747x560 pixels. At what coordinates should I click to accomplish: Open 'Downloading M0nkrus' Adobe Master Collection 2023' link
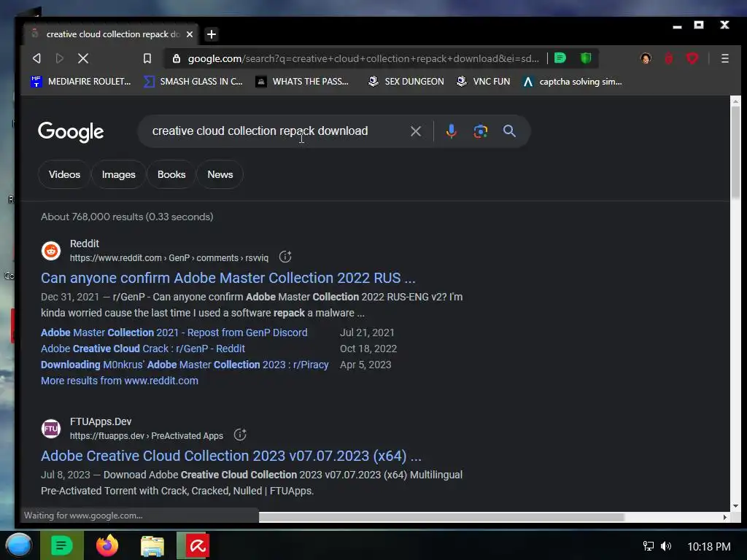185,365
